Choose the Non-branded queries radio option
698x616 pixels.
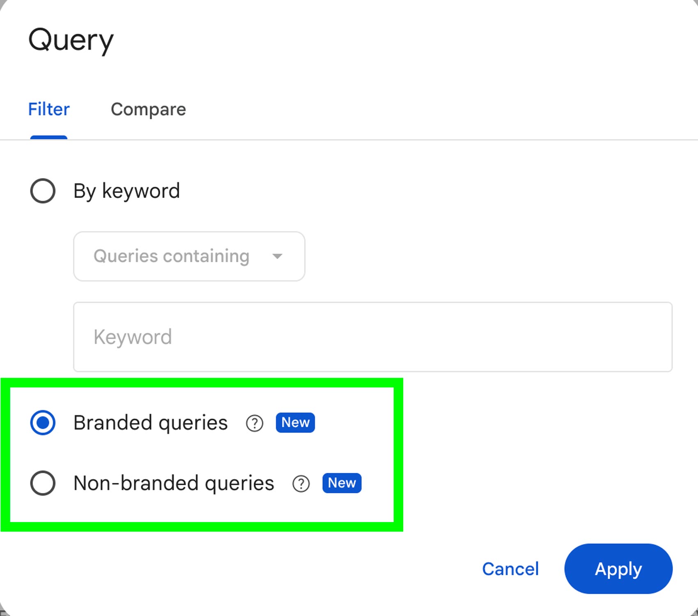tap(43, 483)
